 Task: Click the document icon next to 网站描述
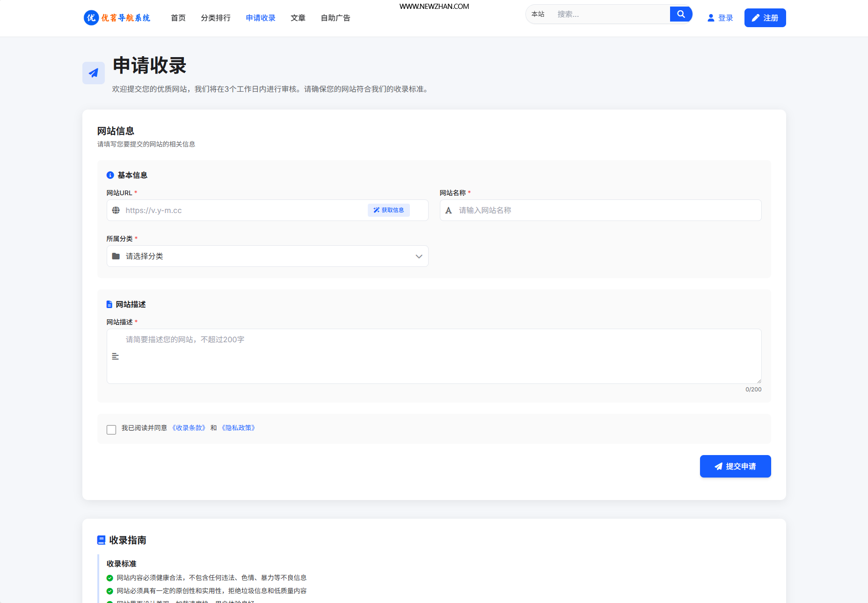point(109,304)
